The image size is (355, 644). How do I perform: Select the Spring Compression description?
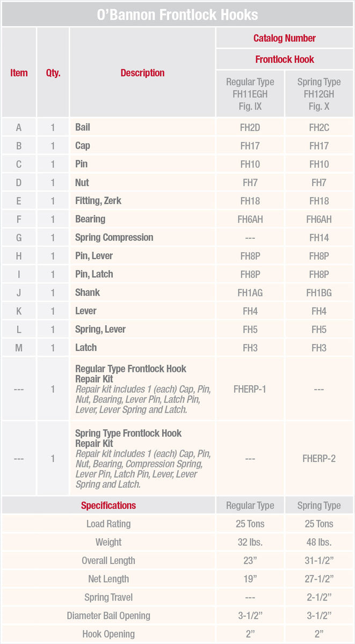pos(114,237)
